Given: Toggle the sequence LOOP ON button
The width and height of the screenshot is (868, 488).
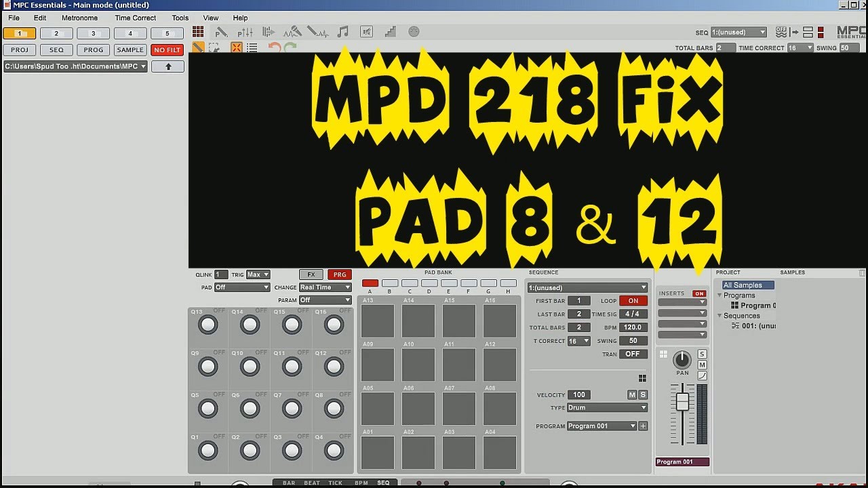Looking at the screenshot, I should click(x=633, y=301).
